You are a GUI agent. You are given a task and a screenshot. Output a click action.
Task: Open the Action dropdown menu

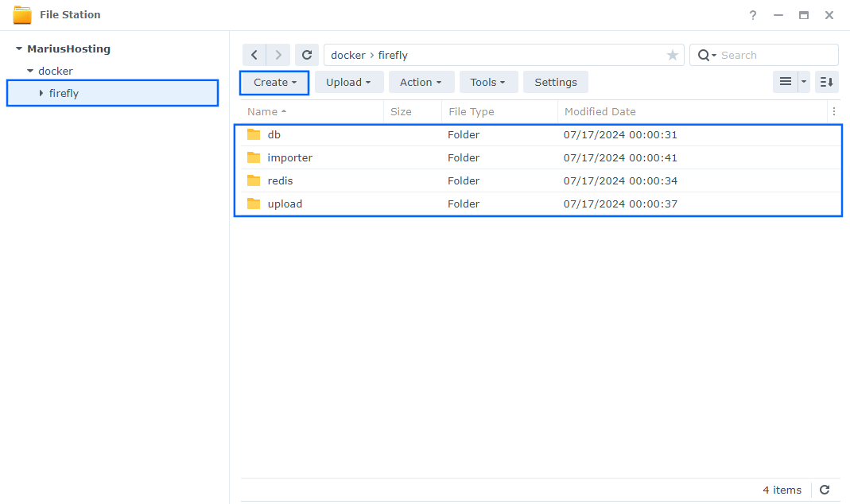click(421, 82)
